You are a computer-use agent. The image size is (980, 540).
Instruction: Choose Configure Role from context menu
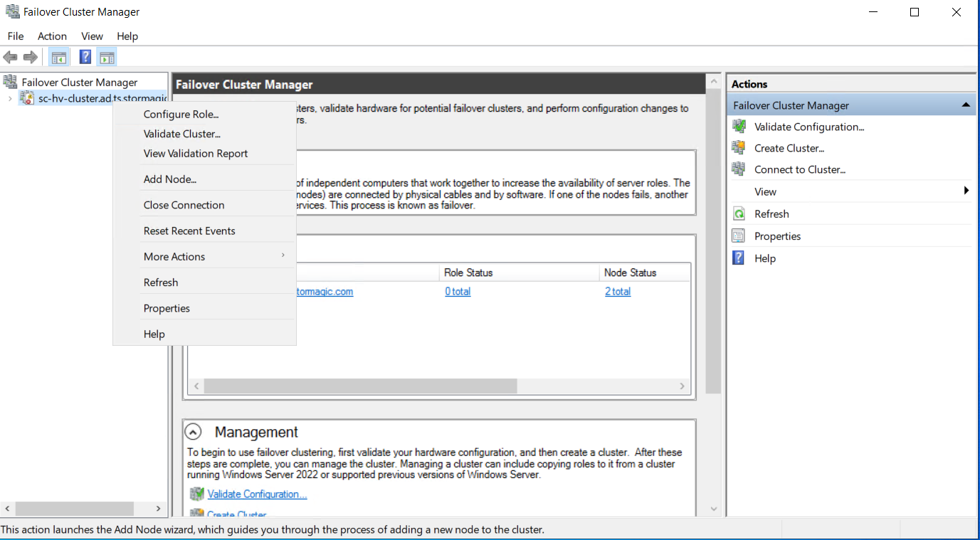coord(204,114)
